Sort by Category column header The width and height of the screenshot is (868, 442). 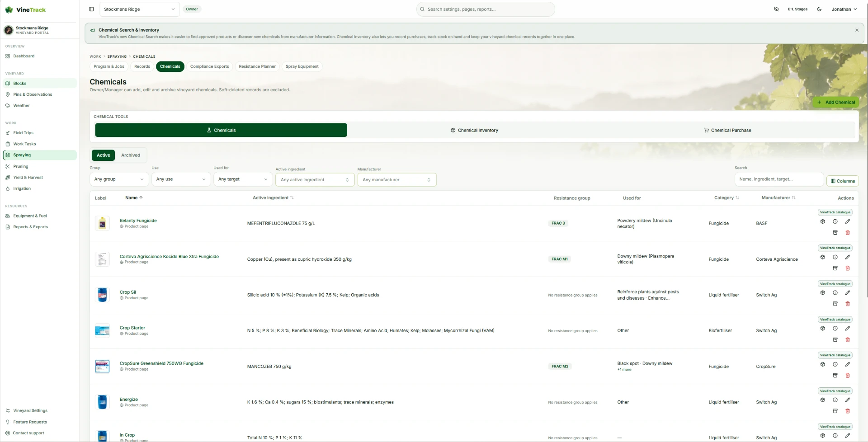pyautogui.click(x=726, y=198)
